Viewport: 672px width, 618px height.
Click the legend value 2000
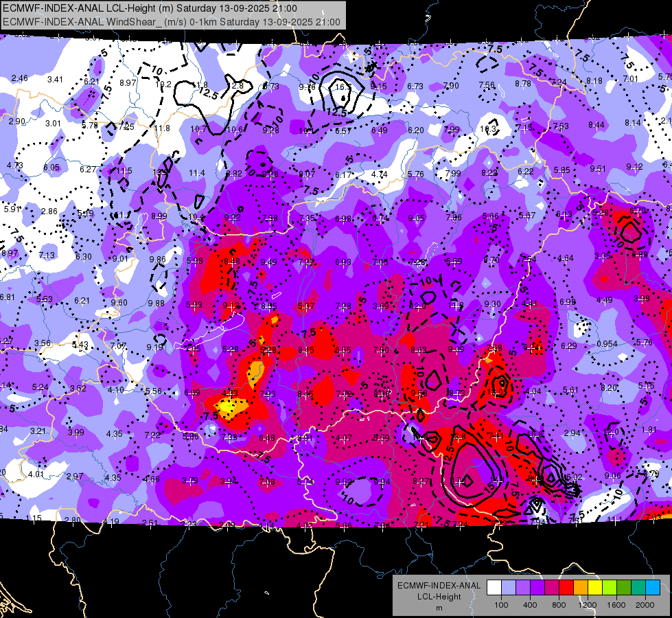click(x=645, y=605)
